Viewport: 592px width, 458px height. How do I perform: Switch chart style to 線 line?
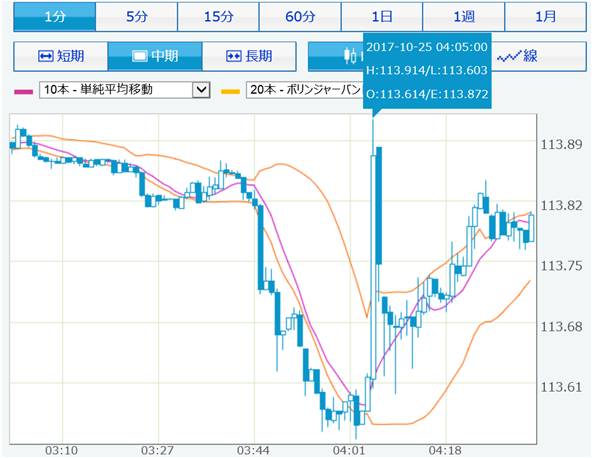point(539,56)
